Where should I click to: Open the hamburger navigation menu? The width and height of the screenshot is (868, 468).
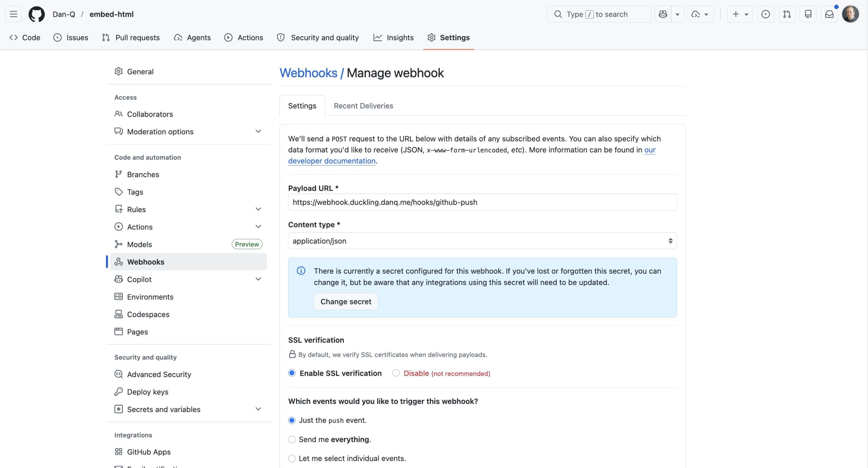click(x=14, y=14)
